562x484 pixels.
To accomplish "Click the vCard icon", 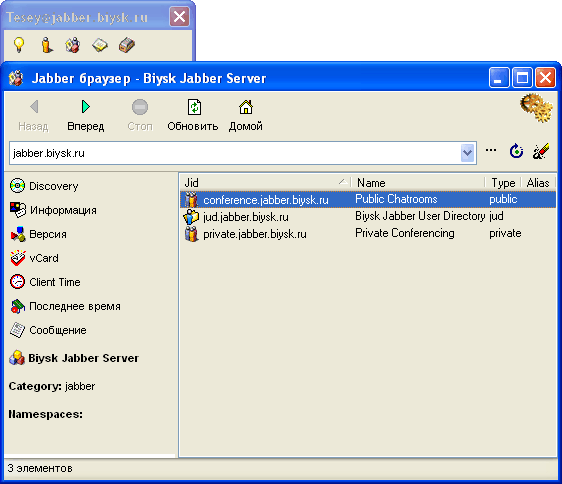I will [x=18, y=258].
